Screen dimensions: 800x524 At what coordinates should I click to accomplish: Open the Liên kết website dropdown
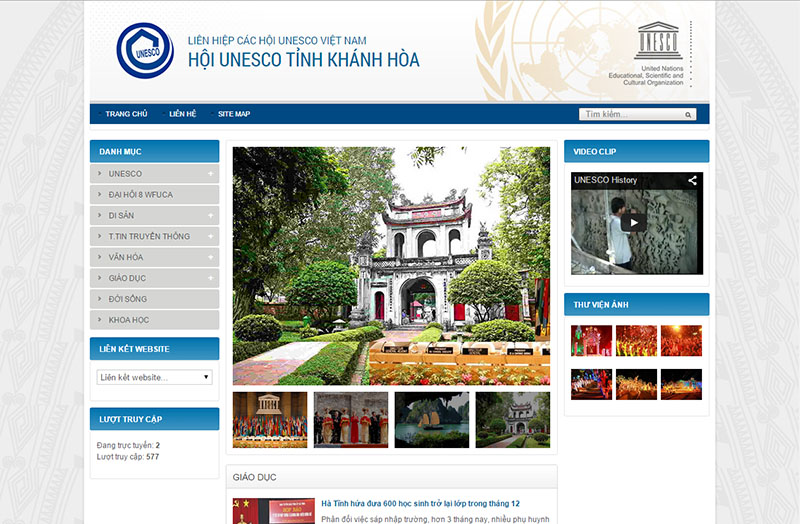[x=155, y=377]
